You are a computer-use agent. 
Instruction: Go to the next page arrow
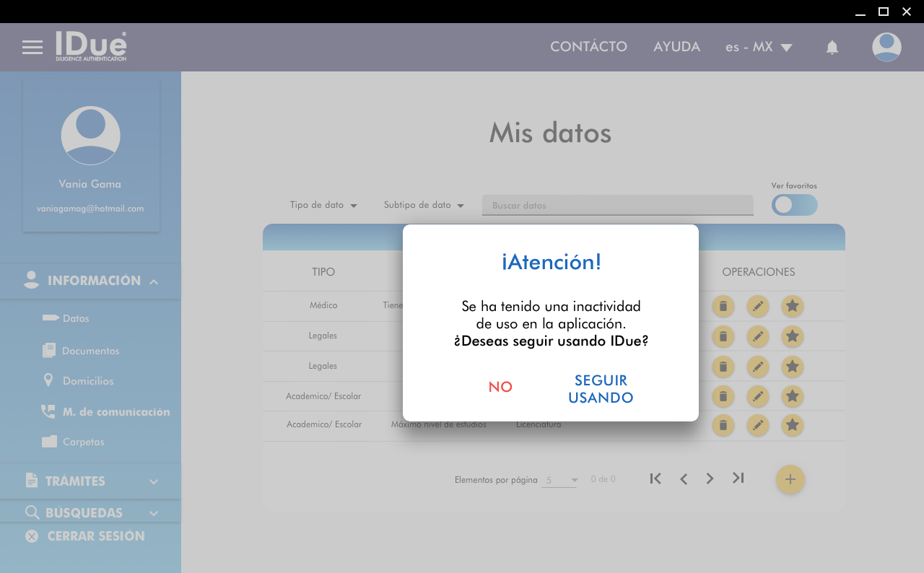click(x=710, y=478)
